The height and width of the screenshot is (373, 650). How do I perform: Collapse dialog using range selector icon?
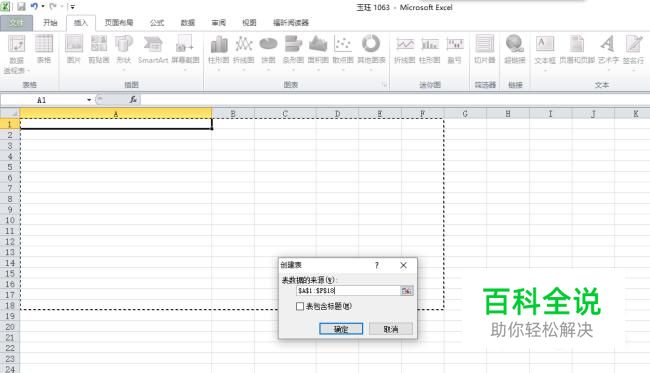407,291
